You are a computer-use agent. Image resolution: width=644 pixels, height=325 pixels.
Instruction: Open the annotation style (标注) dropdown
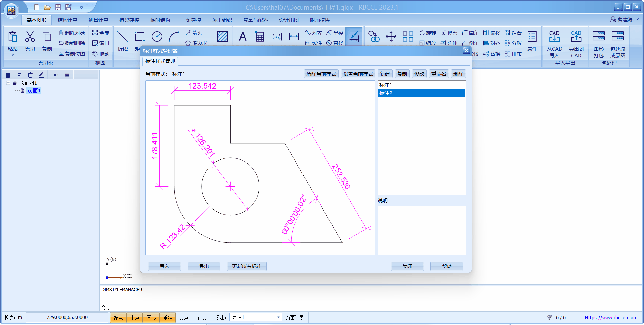(278, 317)
